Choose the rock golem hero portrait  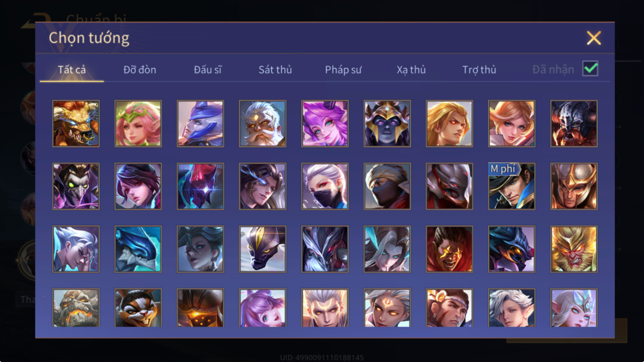pyautogui.click(x=76, y=307)
